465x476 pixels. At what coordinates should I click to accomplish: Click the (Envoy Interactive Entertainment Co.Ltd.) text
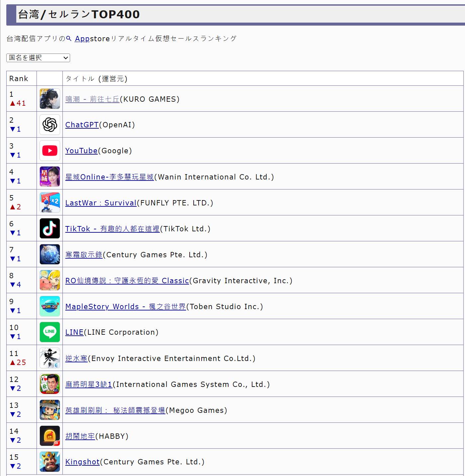[172, 358]
